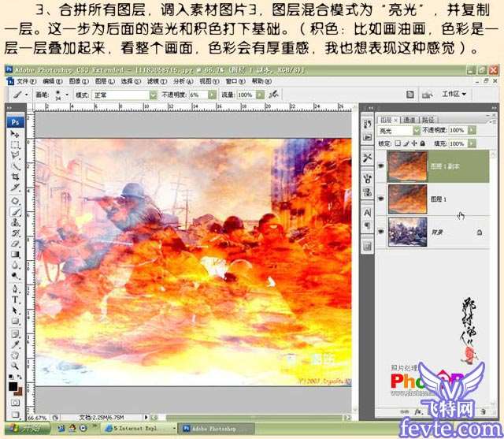Open Internet Explorer taskbar group

tap(140, 429)
